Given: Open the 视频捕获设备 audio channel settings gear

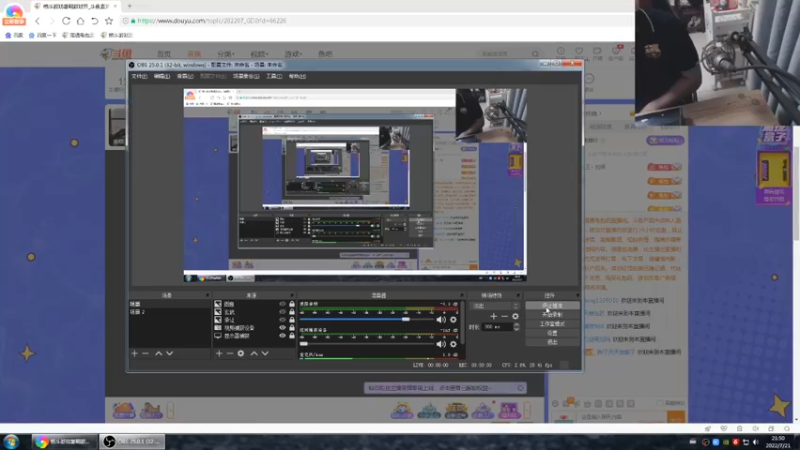Looking at the screenshot, I should 453,344.
